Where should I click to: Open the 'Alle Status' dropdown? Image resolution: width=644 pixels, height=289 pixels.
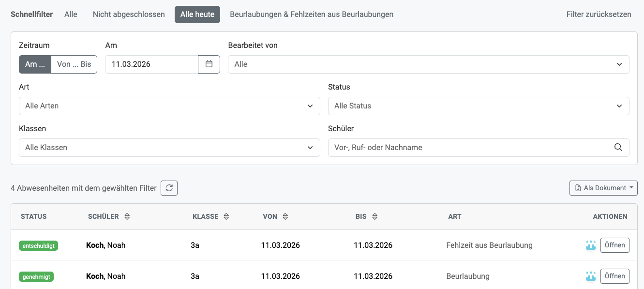(478, 106)
